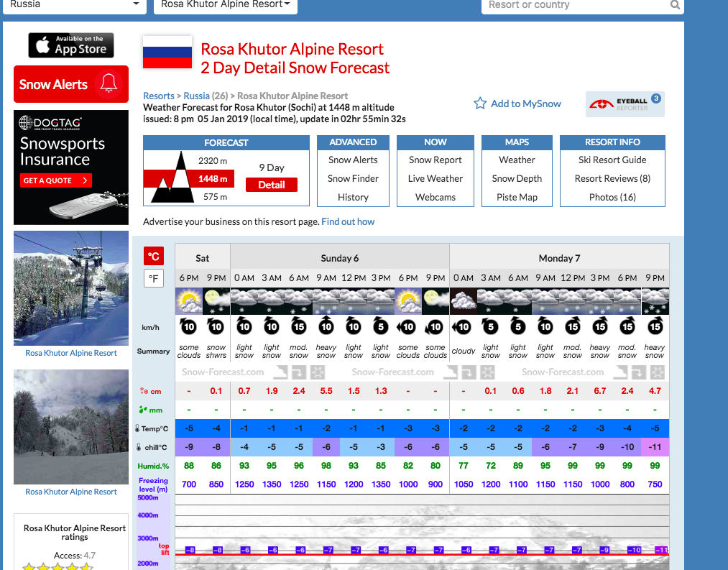Screen dimensions: 728x570
Task: Open Live Weather
Action: 436,178
